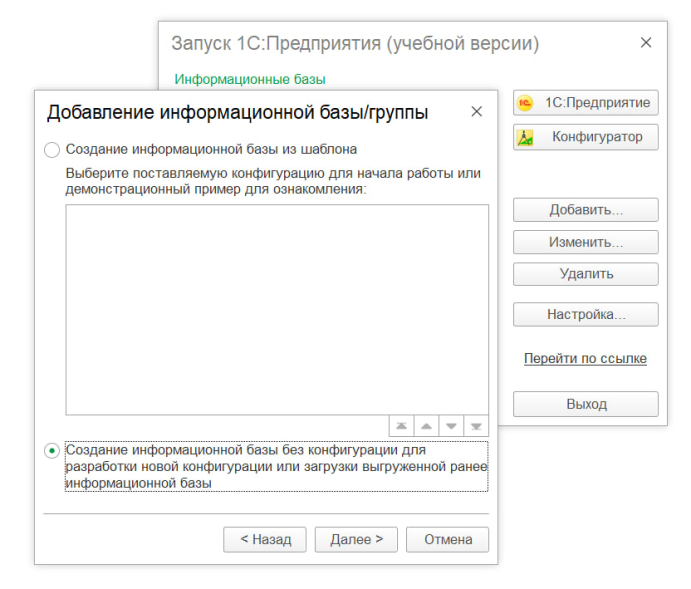Click the 'Запуск 1С:Предприятия (учебной версии)' title
This screenshot has height=589, width=691.
[355, 44]
